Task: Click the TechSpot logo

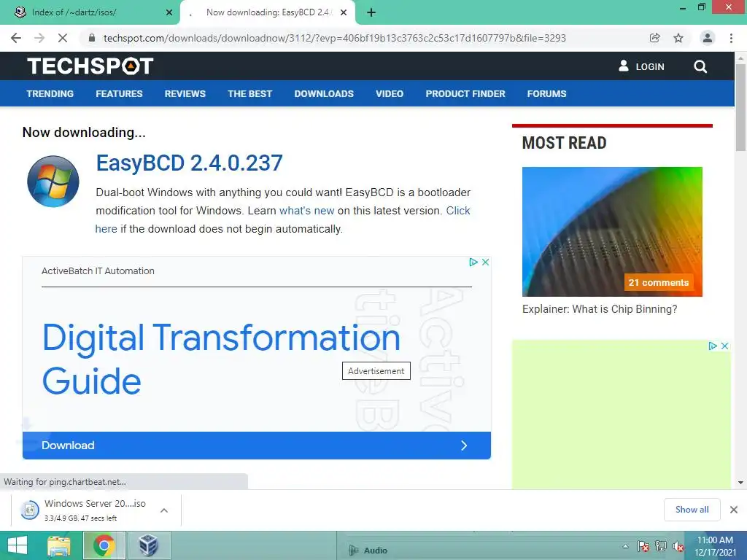Action: tap(90, 66)
